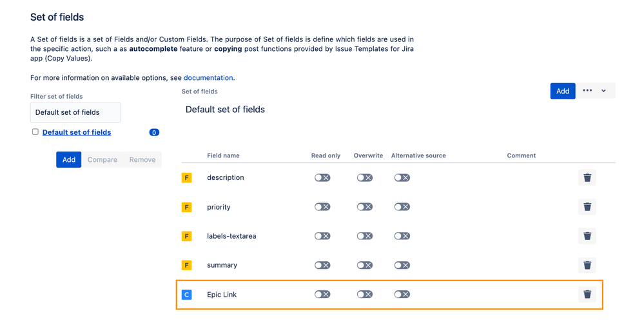Open the Default set of fields link

(77, 132)
